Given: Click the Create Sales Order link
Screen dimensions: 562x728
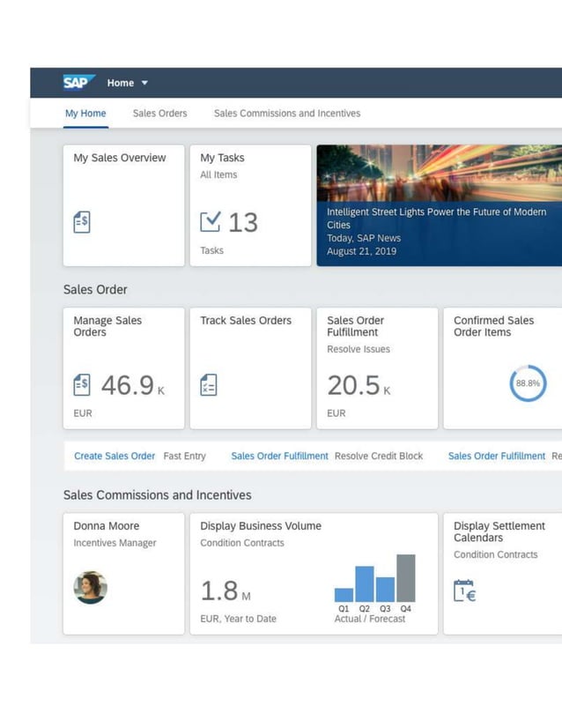Looking at the screenshot, I should point(115,457).
